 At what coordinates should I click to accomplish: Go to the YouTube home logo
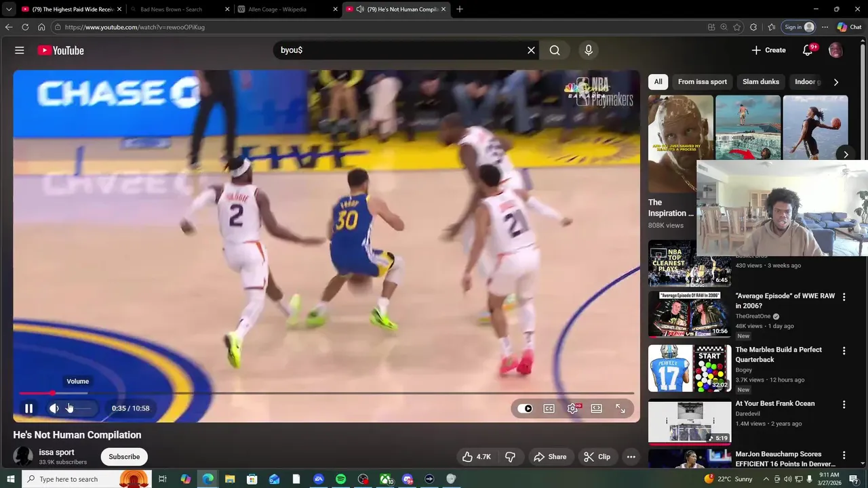click(x=60, y=50)
